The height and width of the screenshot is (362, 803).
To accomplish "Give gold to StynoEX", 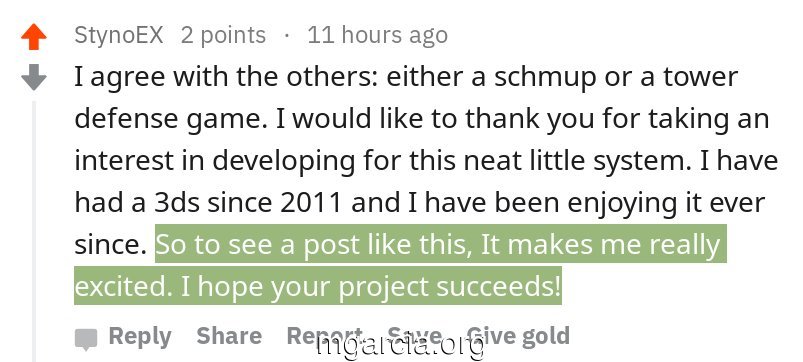I will click(x=518, y=336).
